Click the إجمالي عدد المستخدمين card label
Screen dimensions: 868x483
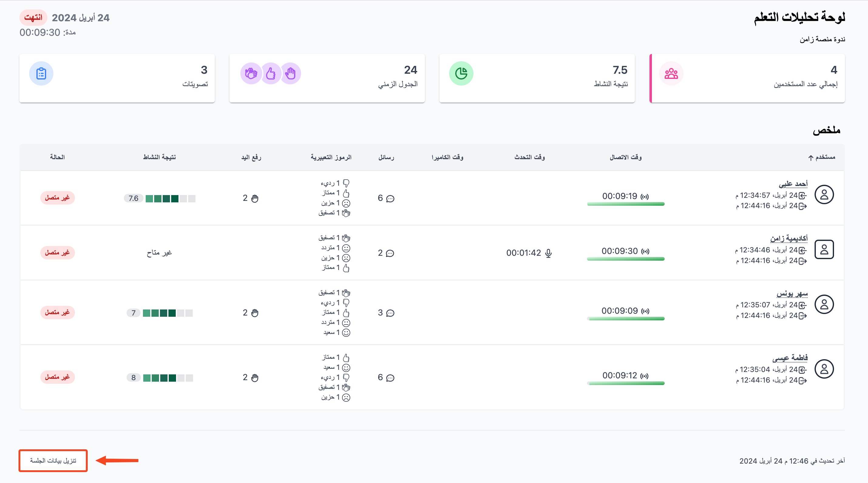[806, 84]
